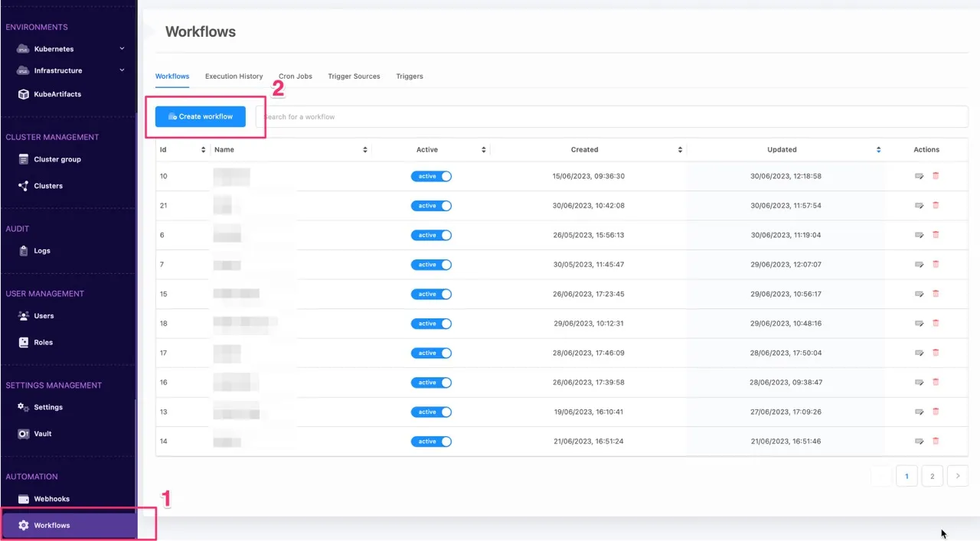Disable workflow 21 with its active toggle
This screenshot has height=541, width=980.
pos(431,206)
